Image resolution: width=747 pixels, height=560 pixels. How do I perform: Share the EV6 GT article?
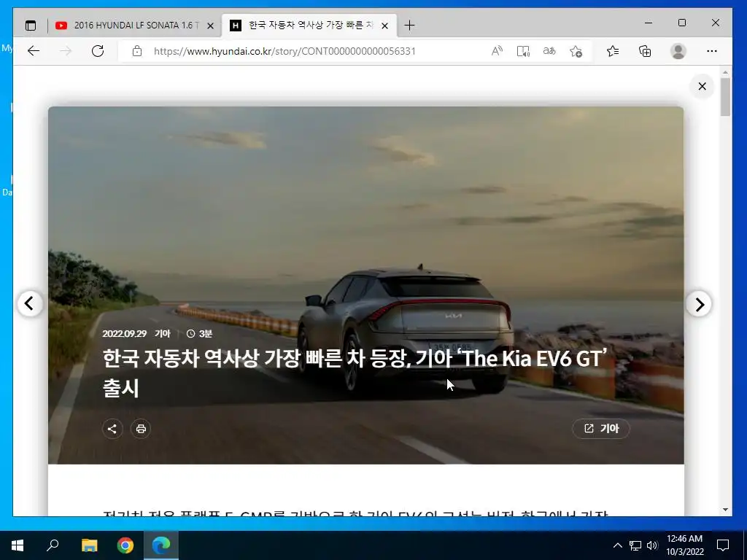point(112,429)
